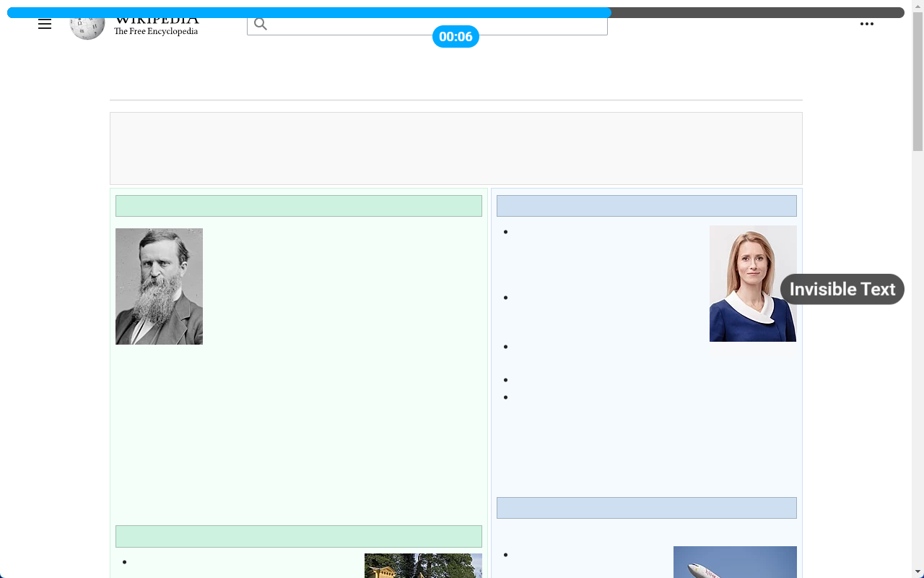
Task: Click the lower blue section header bar
Action: point(646,508)
